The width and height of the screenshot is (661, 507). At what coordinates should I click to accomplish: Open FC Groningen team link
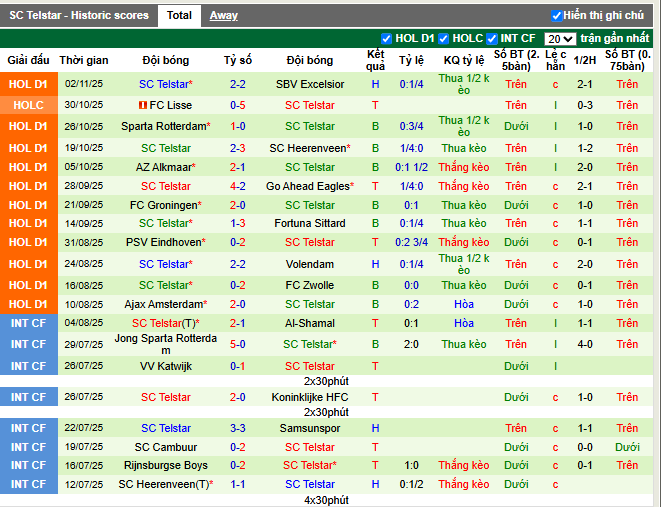tap(164, 205)
